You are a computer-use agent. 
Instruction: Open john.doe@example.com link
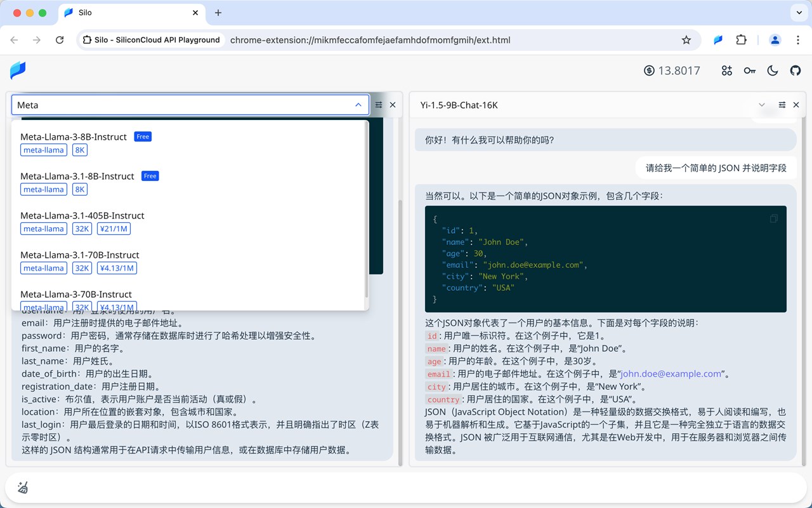pyautogui.click(x=671, y=373)
